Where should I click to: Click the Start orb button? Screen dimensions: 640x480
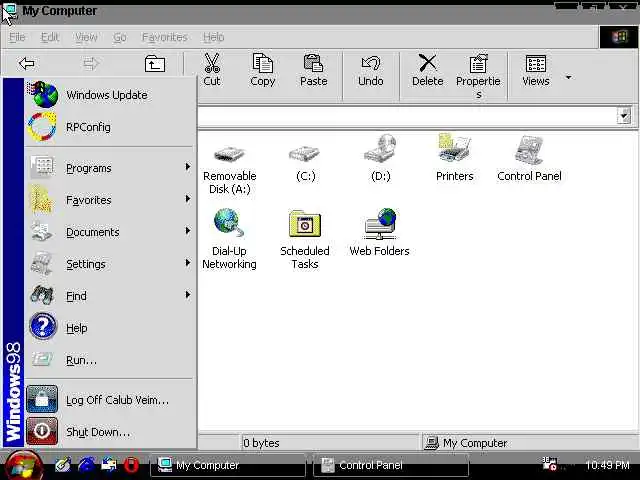click(24, 466)
